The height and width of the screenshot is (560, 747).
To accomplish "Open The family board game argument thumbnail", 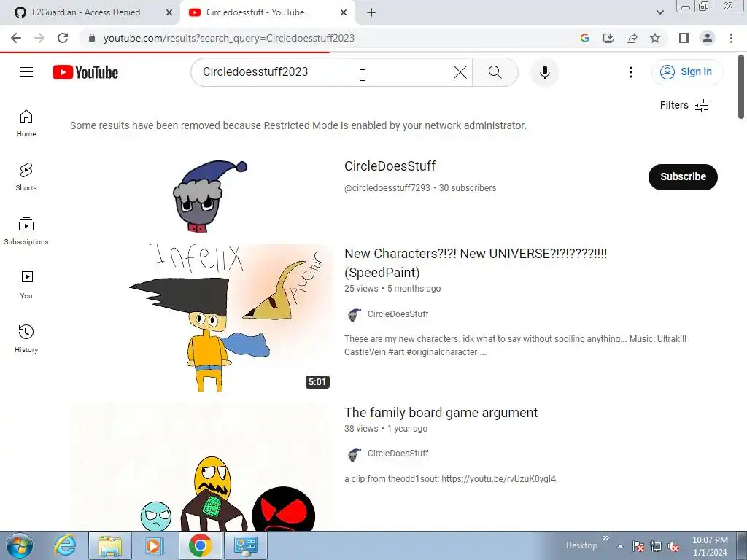I will [x=201, y=467].
